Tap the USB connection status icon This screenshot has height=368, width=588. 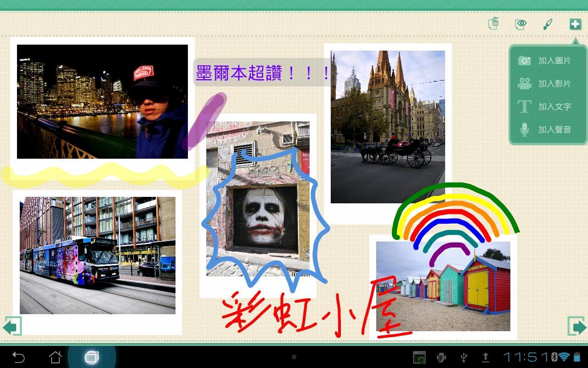pos(464,357)
